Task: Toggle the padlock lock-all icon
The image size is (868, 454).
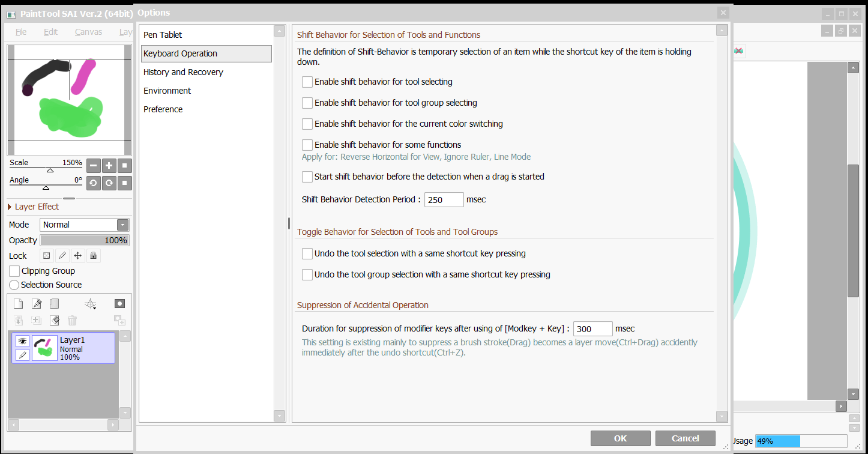Action: (x=93, y=256)
